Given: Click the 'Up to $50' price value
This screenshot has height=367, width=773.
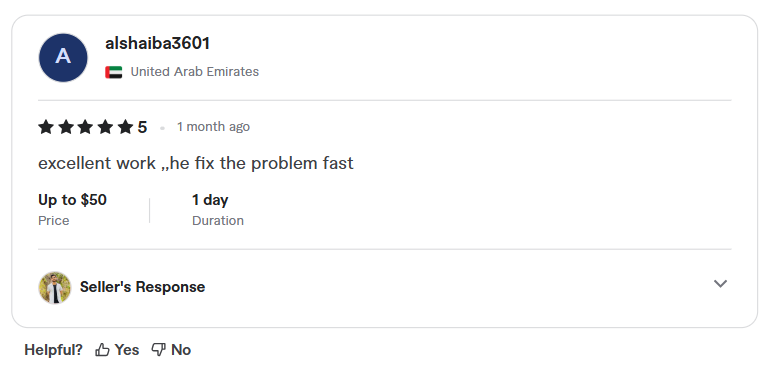Looking at the screenshot, I should coord(72,200).
